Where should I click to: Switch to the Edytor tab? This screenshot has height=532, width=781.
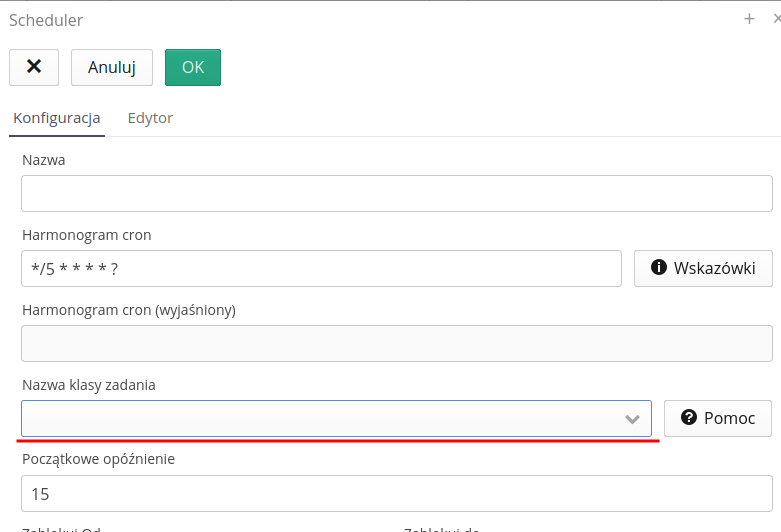pos(150,118)
